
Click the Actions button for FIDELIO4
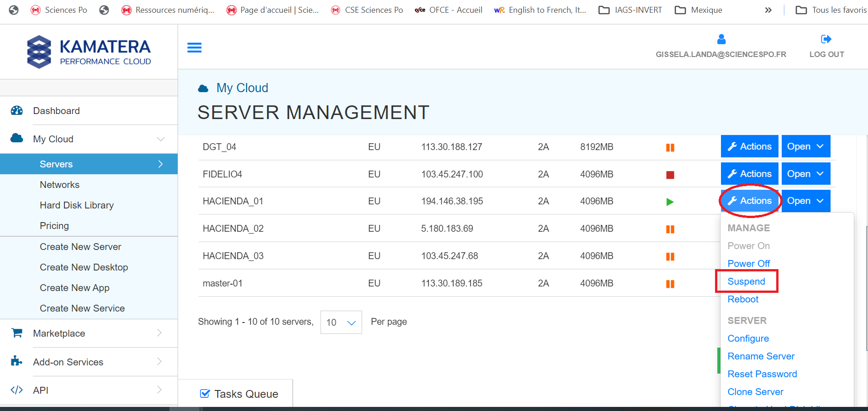point(750,174)
